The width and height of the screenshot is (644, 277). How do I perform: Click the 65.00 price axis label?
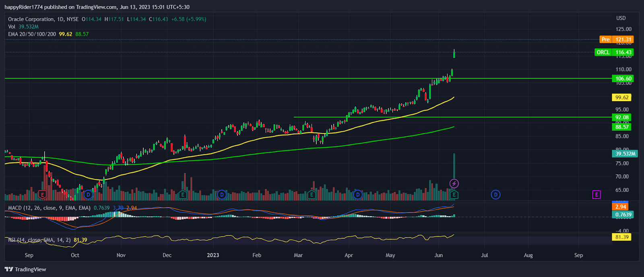[622, 190]
